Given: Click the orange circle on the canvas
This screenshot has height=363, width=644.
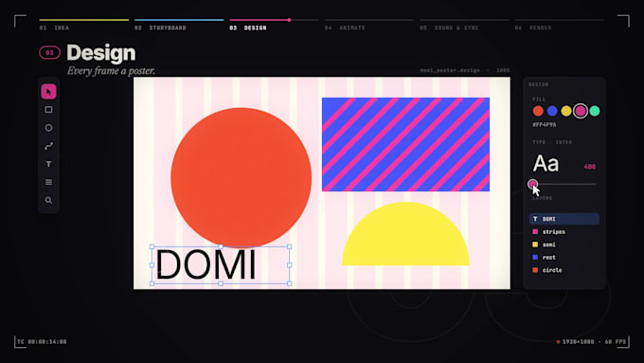Looking at the screenshot, I should click(241, 177).
